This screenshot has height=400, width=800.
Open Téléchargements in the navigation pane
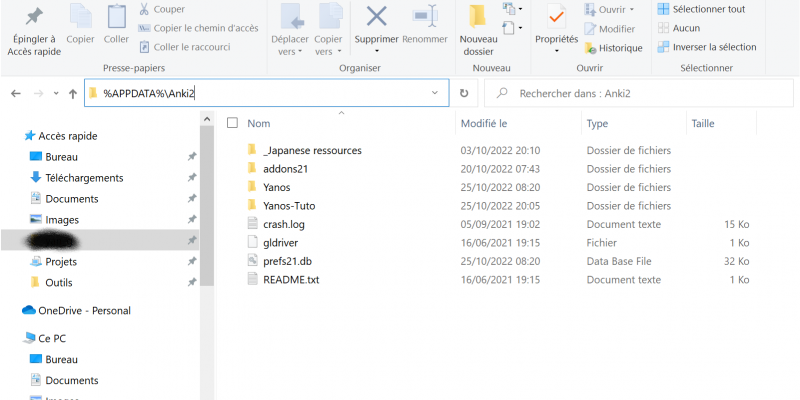[84, 178]
